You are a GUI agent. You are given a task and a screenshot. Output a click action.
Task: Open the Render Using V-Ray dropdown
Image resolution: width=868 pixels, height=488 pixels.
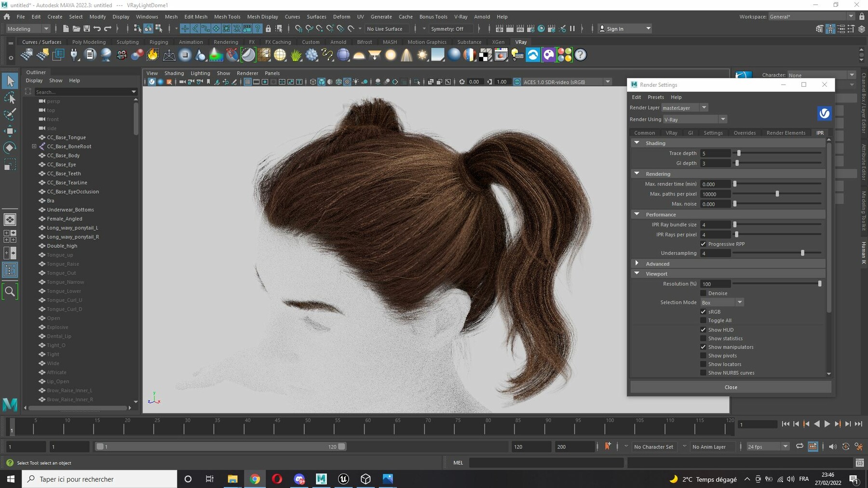694,119
